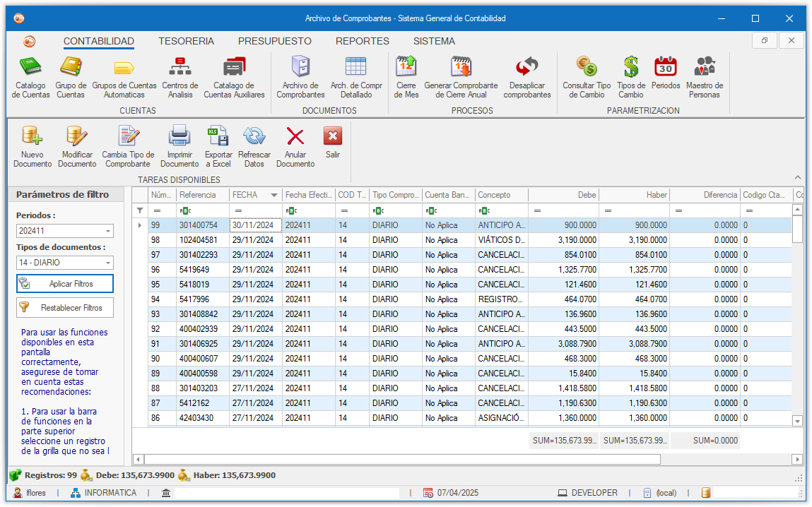Click Modificar Documento
Viewport: 812px width, 507px height.
(77, 147)
